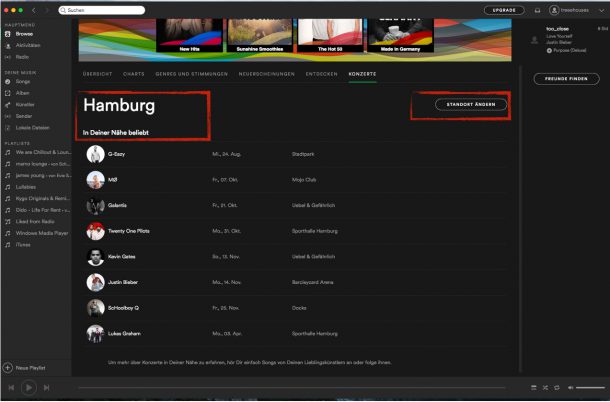Open the Twenty One Pilots concert entry
The width and height of the screenshot is (610, 402).
(x=296, y=231)
